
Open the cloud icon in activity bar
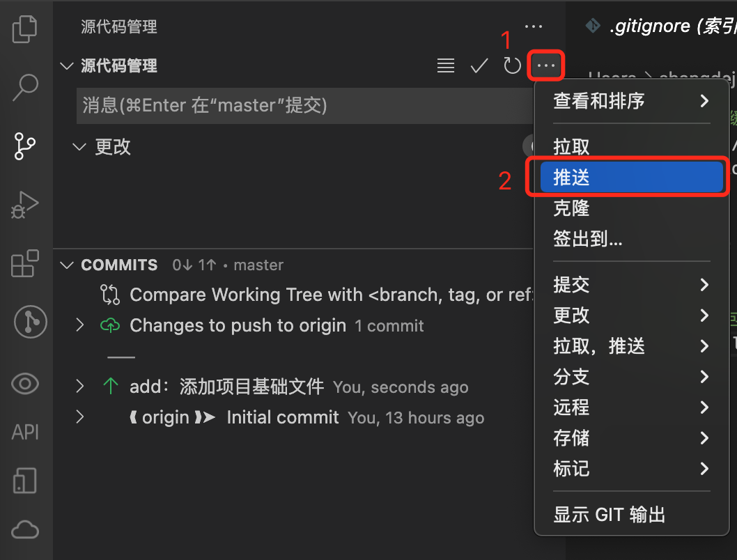point(25,530)
